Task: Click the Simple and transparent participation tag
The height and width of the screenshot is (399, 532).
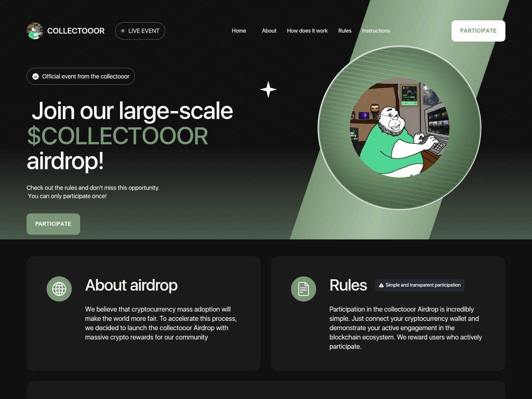Action: click(420, 285)
